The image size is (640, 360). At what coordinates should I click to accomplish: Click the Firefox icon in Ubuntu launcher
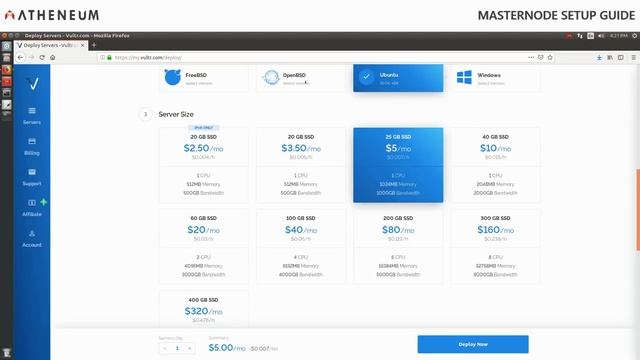[7, 69]
